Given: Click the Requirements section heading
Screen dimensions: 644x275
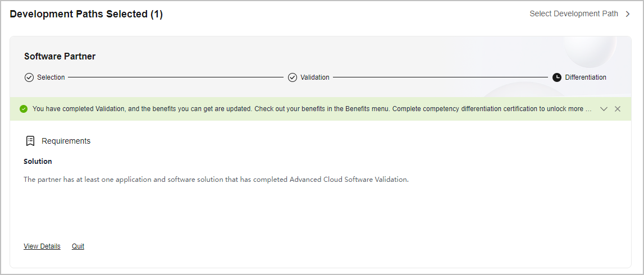Looking at the screenshot, I should click(66, 141).
